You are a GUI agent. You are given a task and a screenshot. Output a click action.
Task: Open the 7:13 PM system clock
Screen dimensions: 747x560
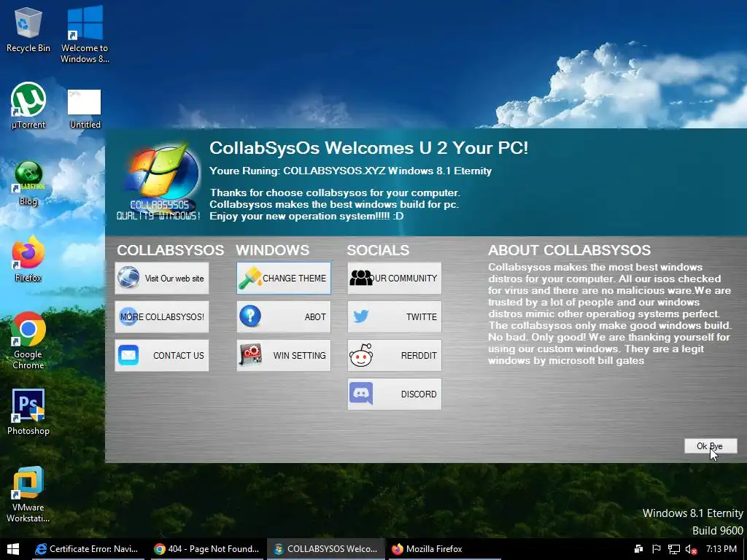(x=721, y=549)
